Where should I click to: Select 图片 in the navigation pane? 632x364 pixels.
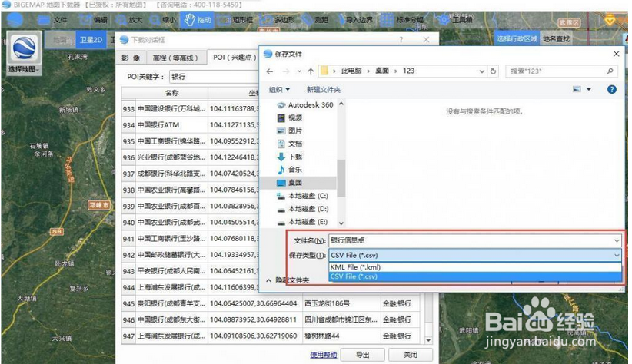point(289,131)
